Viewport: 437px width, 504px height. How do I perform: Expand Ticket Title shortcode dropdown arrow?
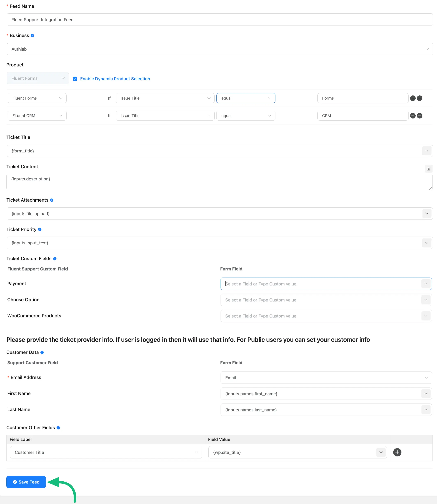click(426, 151)
